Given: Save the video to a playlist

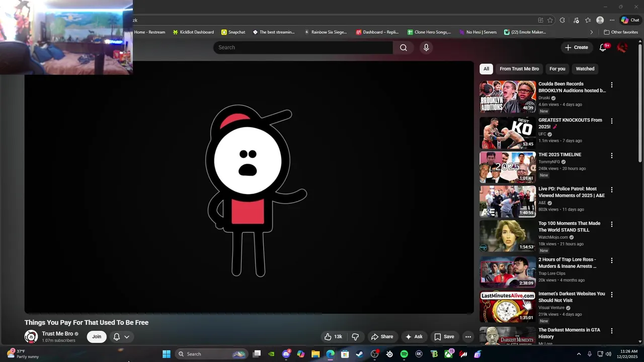Looking at the screenshot, I should [444, 337].
